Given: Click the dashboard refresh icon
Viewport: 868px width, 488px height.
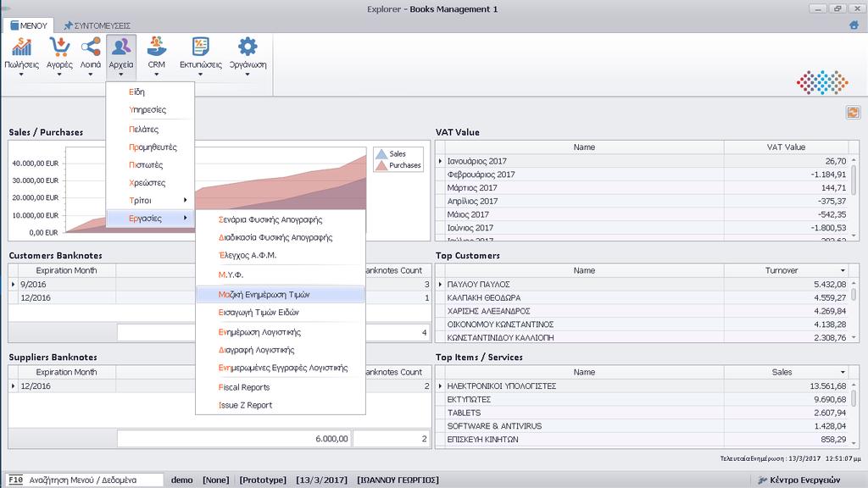Looking at the screenshot, I should [853, 113].
